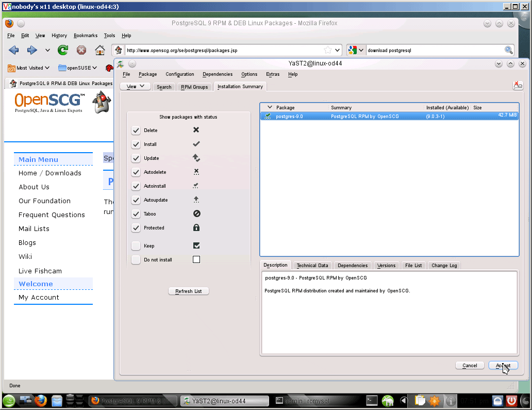The width and height of the screenshot is (532, 410).
Task: Click Firefox back arrow button
Action: 13,50
